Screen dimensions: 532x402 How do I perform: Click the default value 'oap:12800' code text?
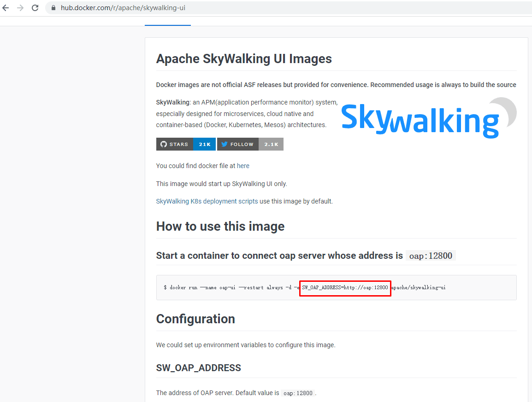click(298, 393)
